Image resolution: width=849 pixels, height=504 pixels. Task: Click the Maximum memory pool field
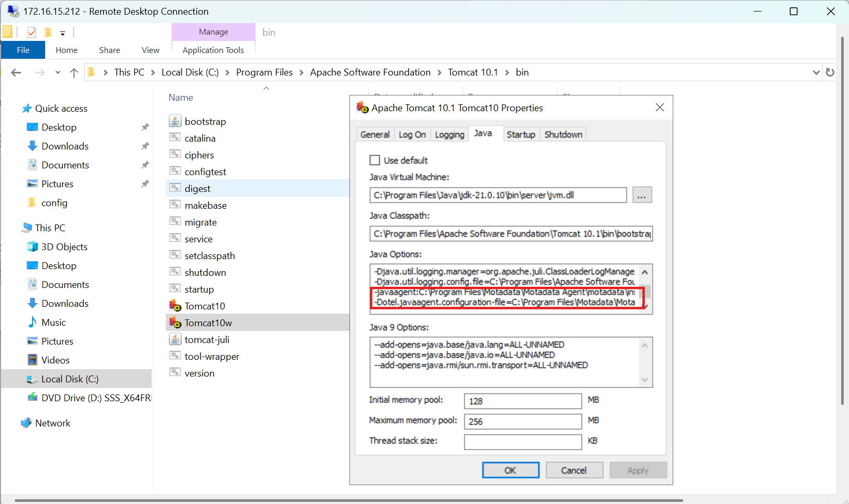click(x=523, y=421)
